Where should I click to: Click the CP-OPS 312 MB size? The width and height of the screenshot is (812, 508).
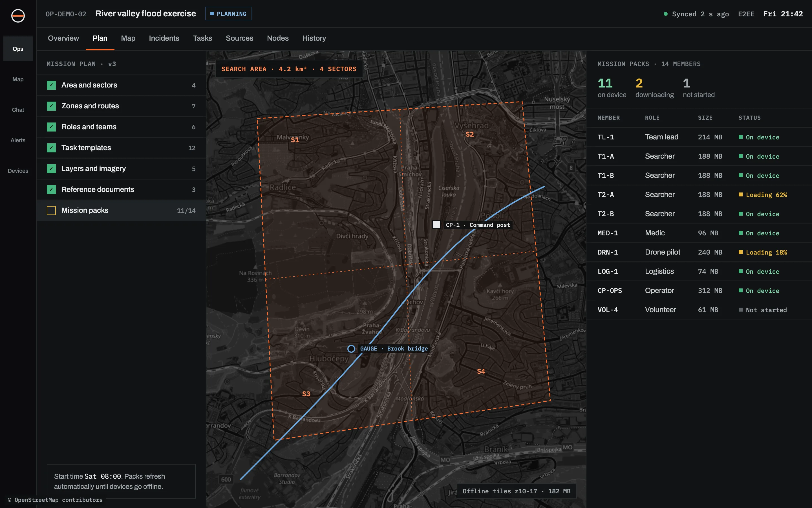click(710, 291)
